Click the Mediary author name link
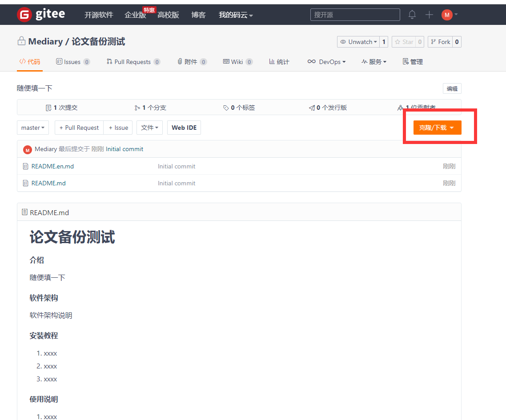This screenshot has width=506, height=420. [x=46, y=149]
